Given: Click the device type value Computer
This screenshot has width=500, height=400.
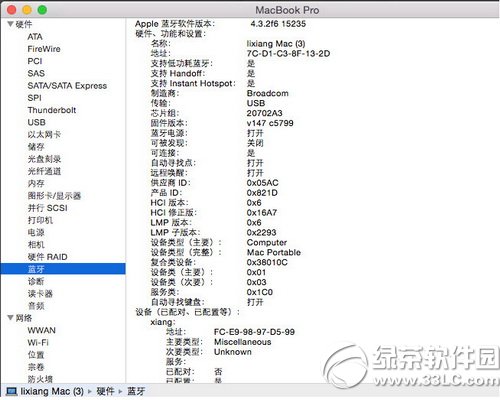Looking at the screenshot, I should pyautogui.click(x=267, y=242).
